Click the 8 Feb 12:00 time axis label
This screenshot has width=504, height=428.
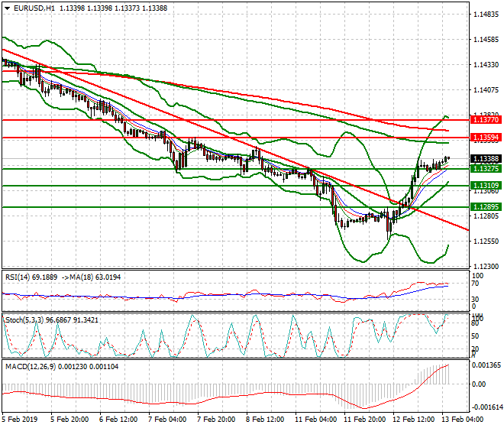point(265,420)
